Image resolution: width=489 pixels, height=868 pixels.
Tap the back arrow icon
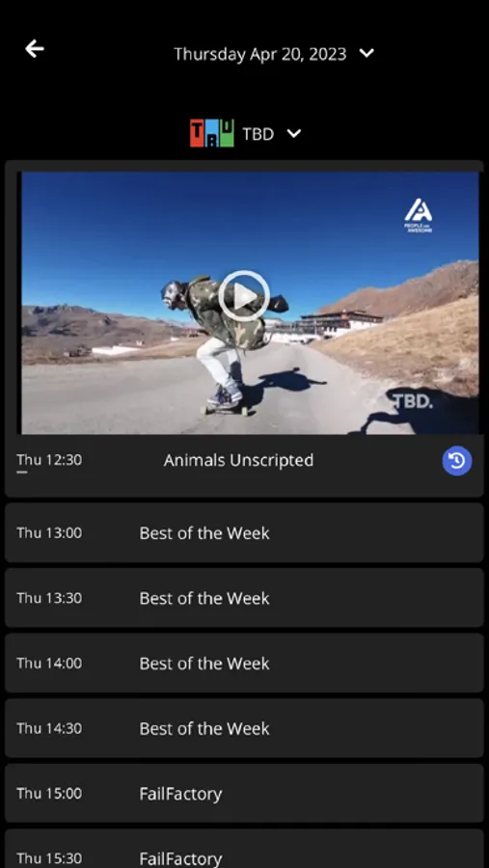pos(35,49)
